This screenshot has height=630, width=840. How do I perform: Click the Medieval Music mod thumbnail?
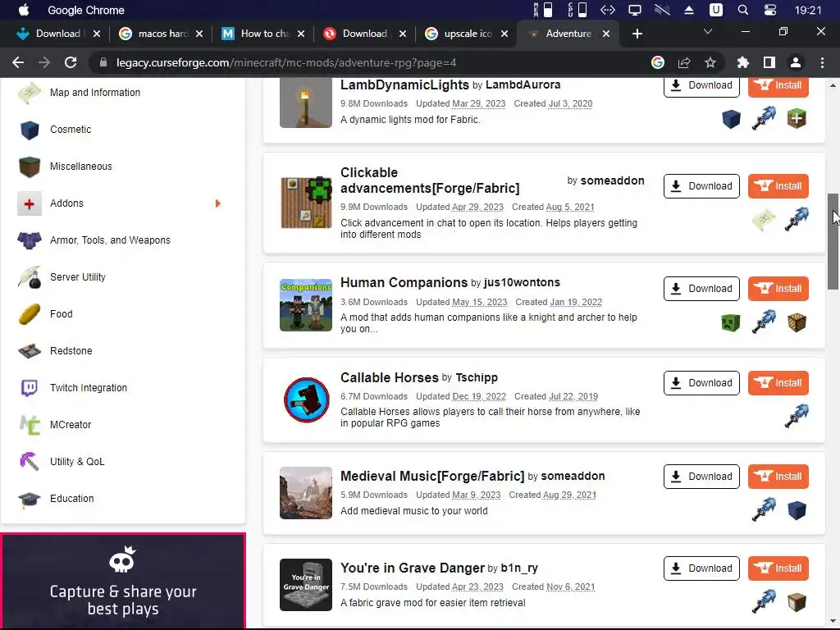click(306, 493)
